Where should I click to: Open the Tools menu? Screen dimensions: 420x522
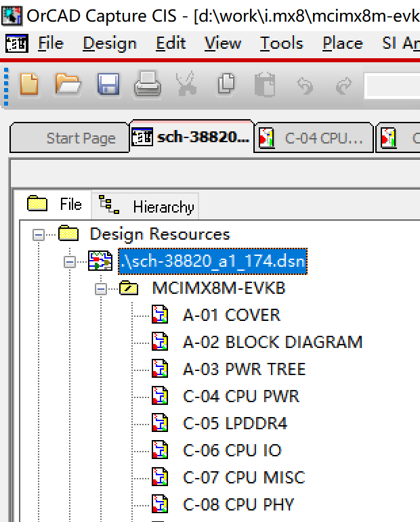pyautogui.click(x=281, y=43)
